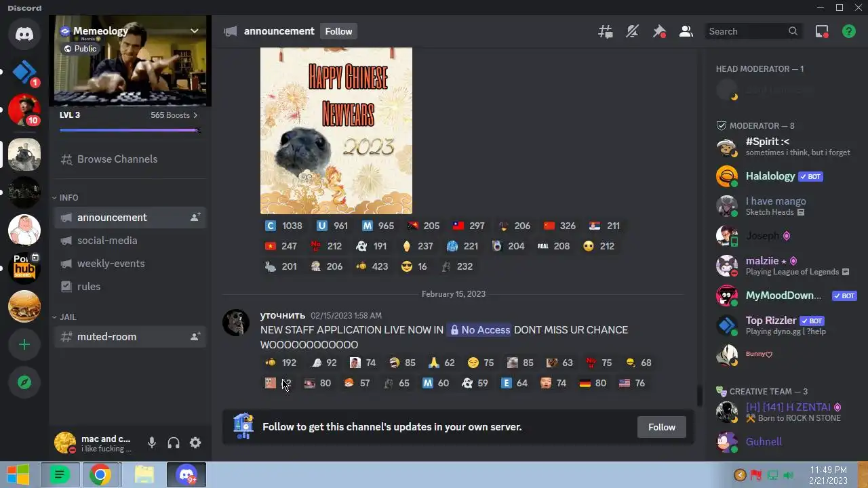Open the Peter Griffin server icon
The height and width of the screenshot is (488, 868).
24,230
